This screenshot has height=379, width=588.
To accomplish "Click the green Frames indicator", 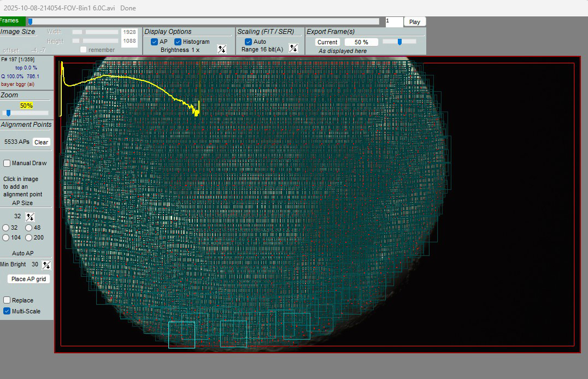I will click(9, 21).
